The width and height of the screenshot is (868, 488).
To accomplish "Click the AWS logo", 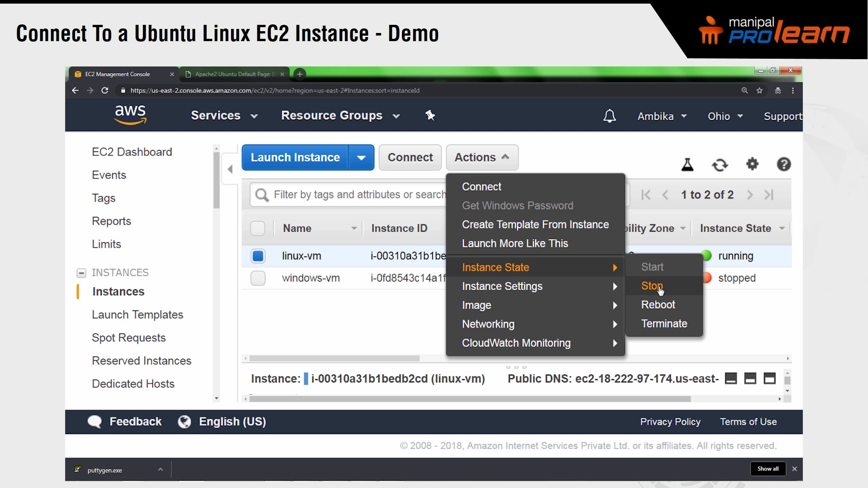I will [x=130, y=115].
